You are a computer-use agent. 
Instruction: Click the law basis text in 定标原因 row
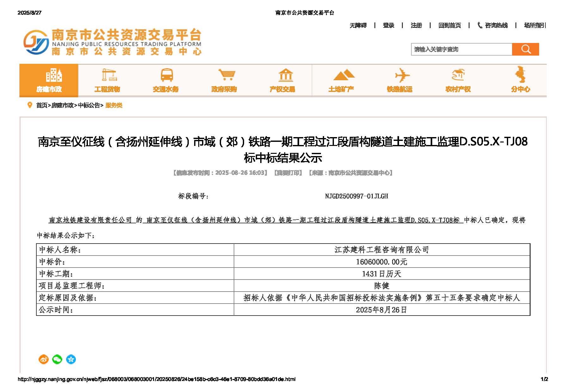click(x=382, y=298)
